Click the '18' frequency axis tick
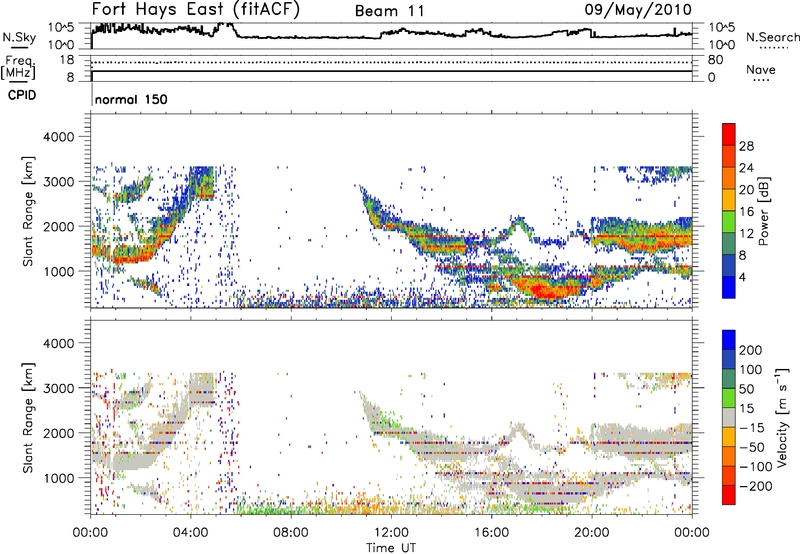 pyautogui.click(x=66, y=60)
